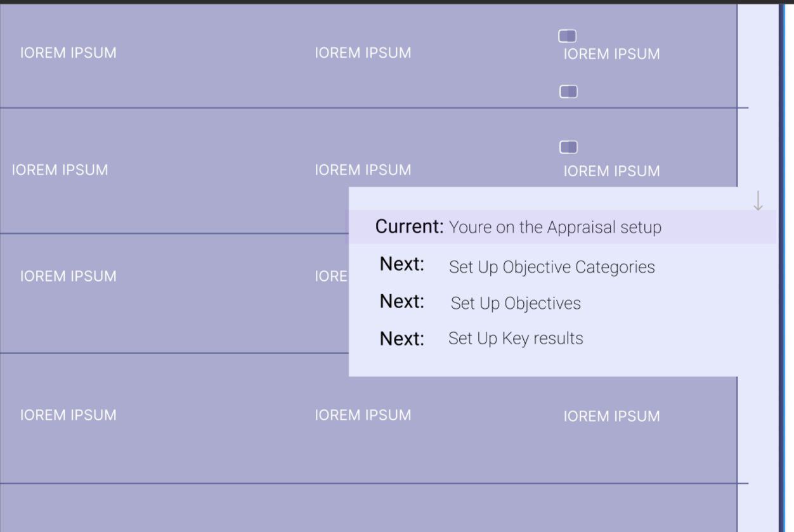Open the Set Up Key results step
Image resolution: width=794 pixels, height=532 pixels.
515,339
